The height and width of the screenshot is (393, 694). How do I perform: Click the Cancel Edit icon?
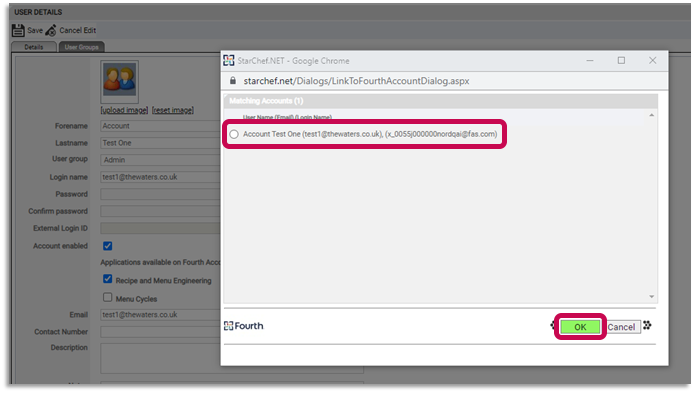coord(51,31)
